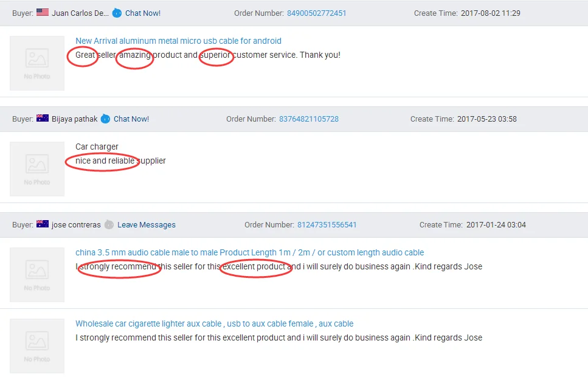Image resolution: width=588 pixels, height=377 pixels.
Task: Click the flag icon next to jose contreras
Action: pos(43,224)
